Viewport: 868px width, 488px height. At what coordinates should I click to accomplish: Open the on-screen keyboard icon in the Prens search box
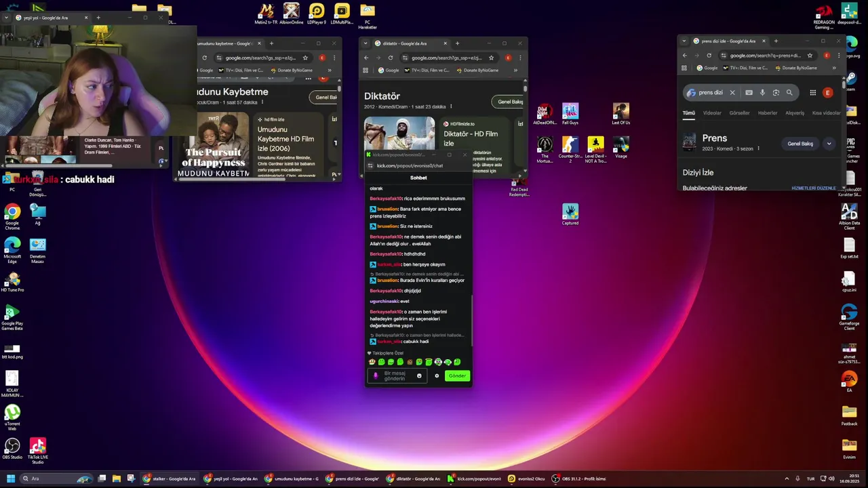749,93
